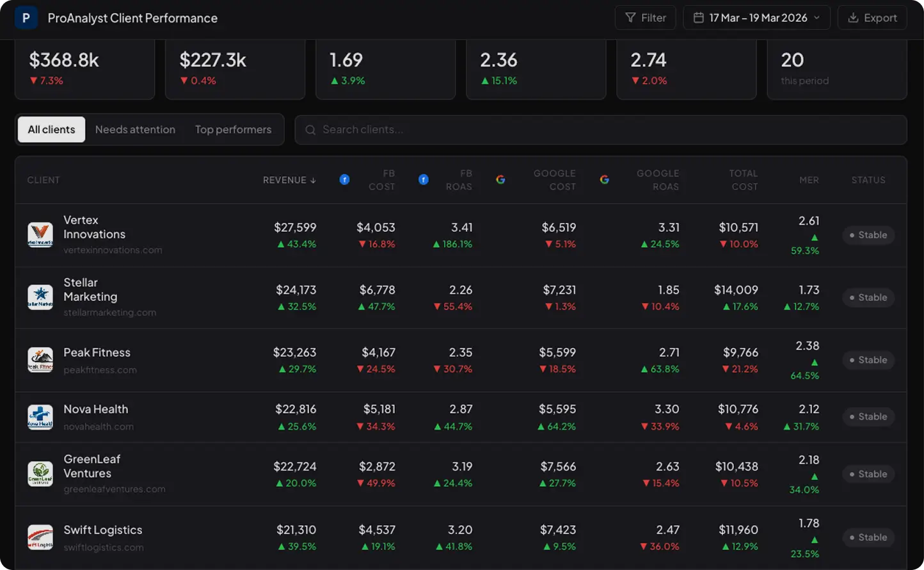Screen dimensions: 924x570
Task: Export the client performance report
Action: (872, 18)
